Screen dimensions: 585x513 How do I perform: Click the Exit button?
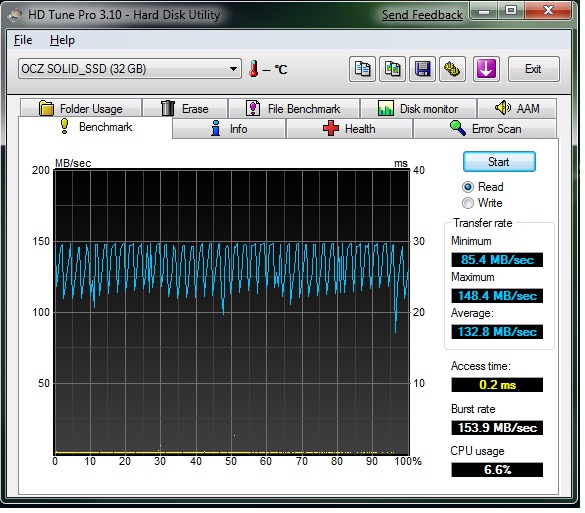tap(534, 69)
